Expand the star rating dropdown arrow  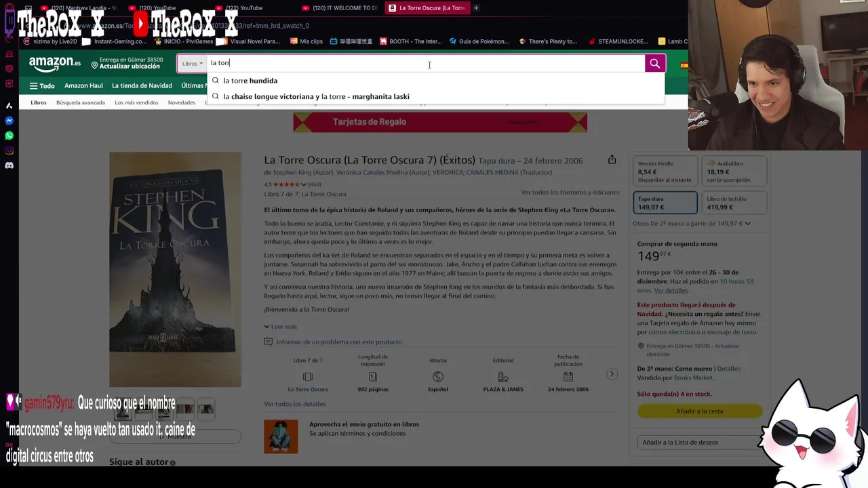304,184
